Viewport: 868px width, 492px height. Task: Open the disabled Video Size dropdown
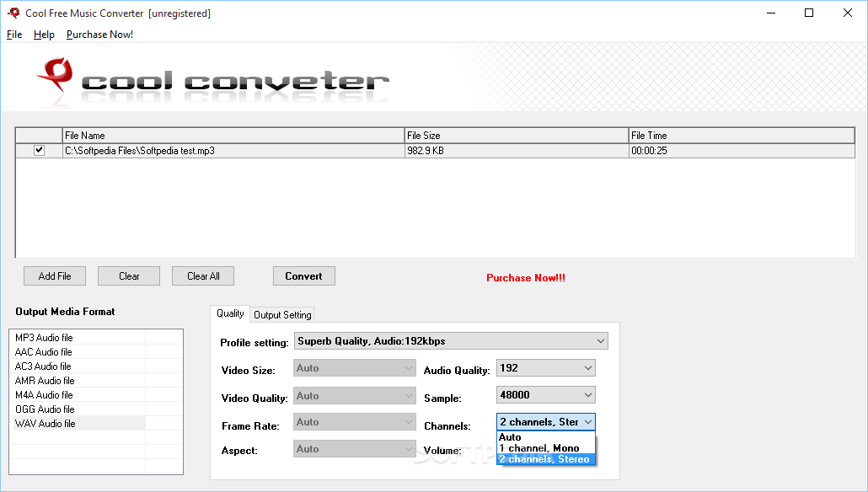(354, 368)
